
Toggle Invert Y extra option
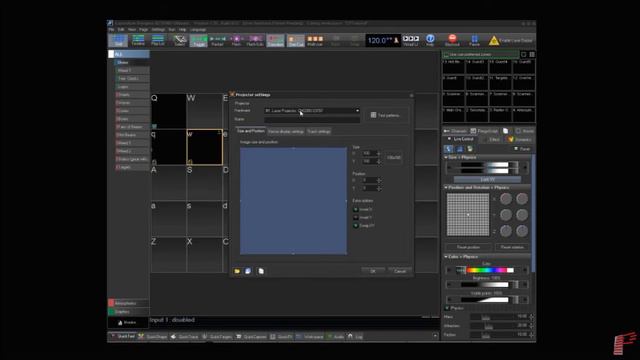coord(356,218)
